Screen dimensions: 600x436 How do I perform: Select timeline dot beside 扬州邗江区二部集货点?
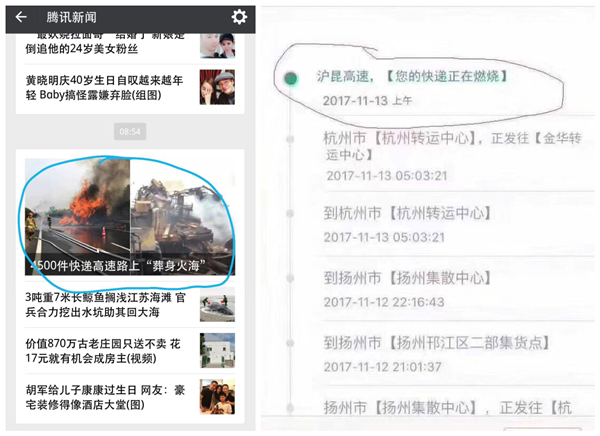(290, 343)
